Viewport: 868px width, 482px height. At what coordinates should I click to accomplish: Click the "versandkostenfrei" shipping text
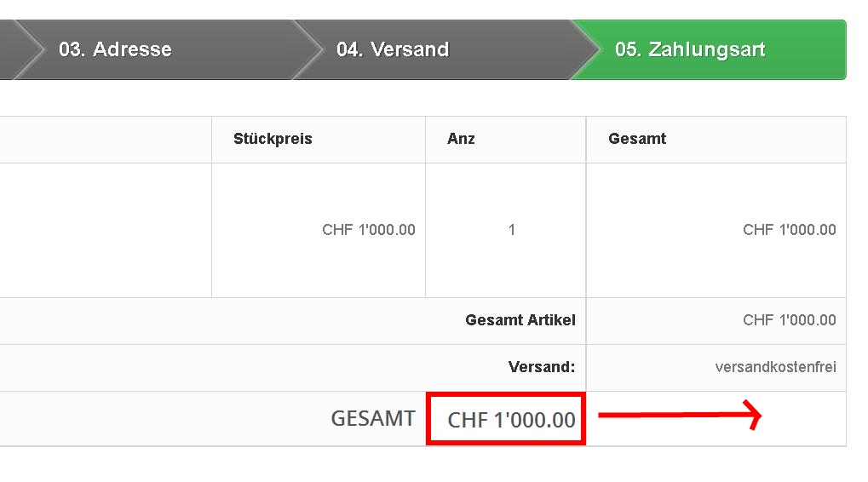(775, 367)
